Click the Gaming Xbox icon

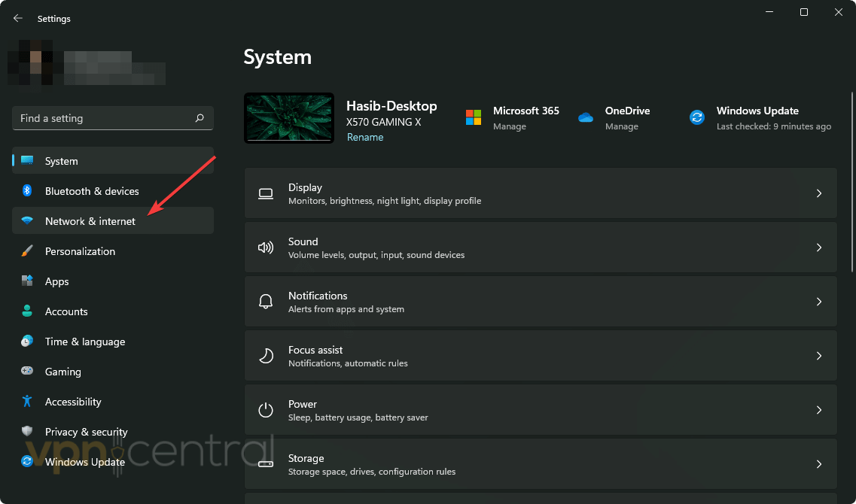coord(28,372)
